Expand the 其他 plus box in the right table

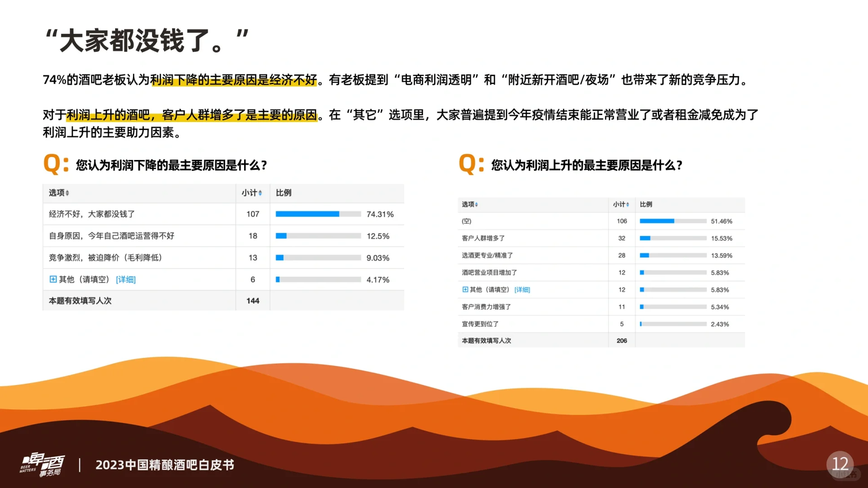pos(465,290)
